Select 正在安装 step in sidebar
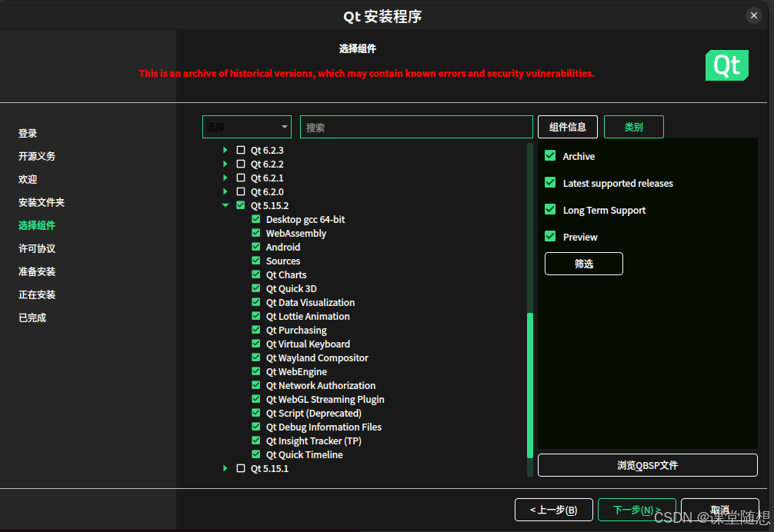Image resolution: width=774 pixels, height=532 pixels. (x=37, y=295)
